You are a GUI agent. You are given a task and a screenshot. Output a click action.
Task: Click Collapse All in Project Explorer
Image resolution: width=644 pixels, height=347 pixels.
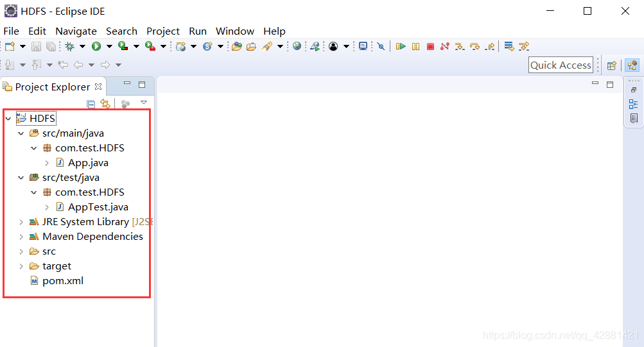[x=91, y=104]
